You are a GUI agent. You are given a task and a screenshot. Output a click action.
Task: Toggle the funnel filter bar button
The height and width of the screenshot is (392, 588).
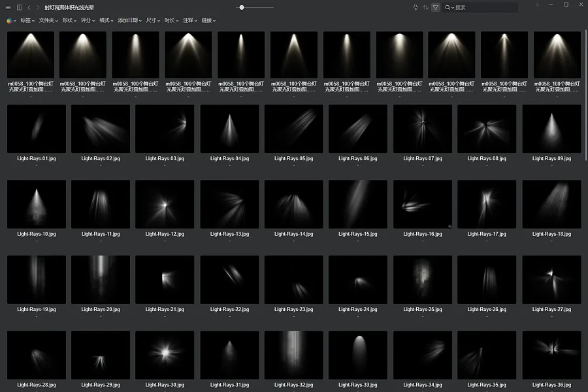[x=435, y=7]
